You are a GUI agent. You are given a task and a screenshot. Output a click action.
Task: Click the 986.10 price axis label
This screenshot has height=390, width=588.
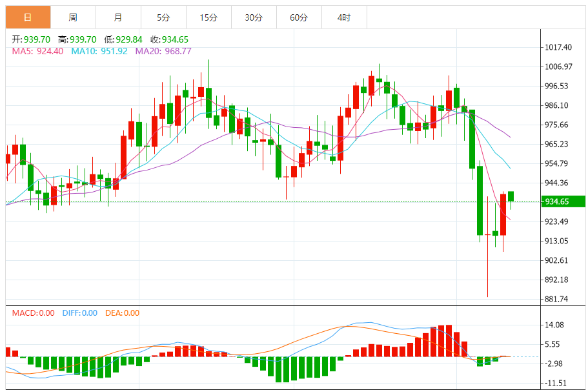tap(556, 105)
